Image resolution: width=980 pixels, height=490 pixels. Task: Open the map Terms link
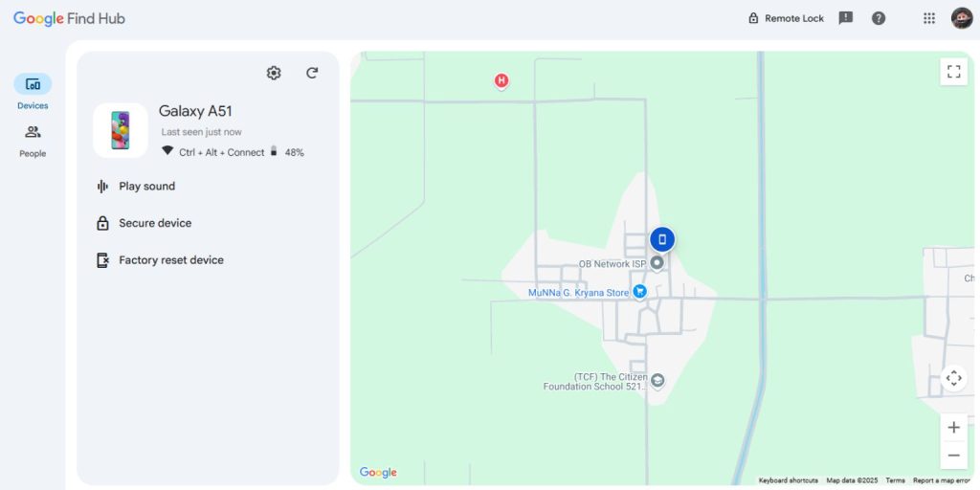click(x=895, y=480)
